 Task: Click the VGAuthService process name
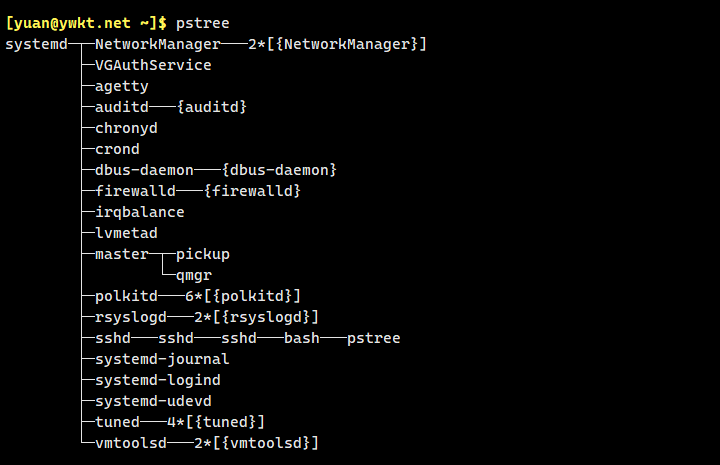(153, 65)
